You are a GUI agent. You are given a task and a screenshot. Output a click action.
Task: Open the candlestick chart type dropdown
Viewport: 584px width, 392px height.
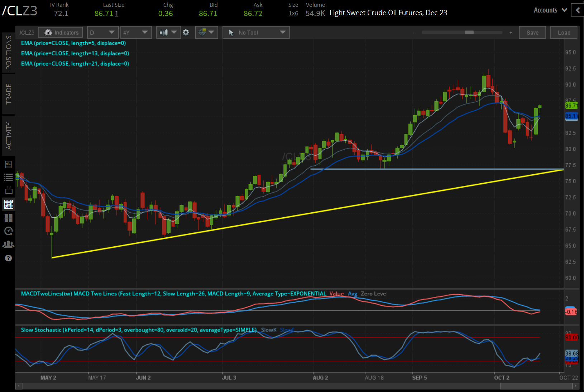[168, 33]
